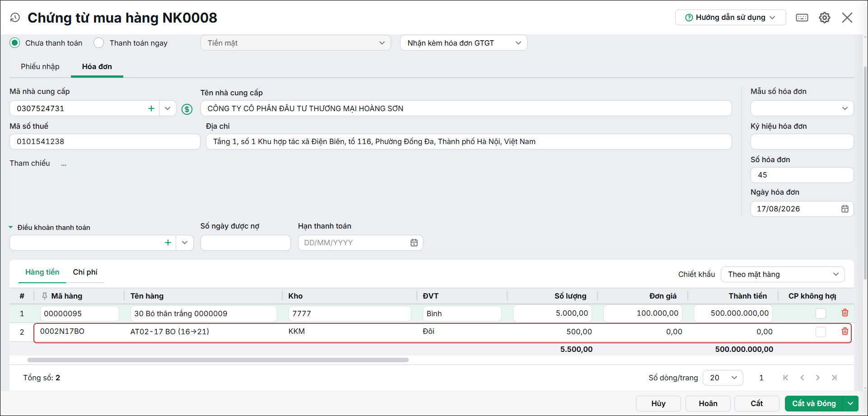This screenshot has width=868, height=416.
Task: Open the Chiết khấu Theo mặt hàng dropdown
Action: click(783, 274)
